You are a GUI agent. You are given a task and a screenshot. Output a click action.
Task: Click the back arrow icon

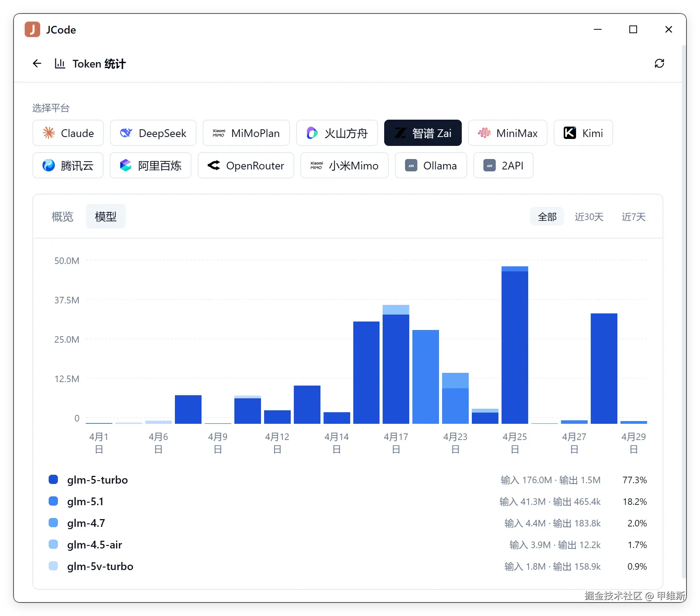tap(37, 63)
